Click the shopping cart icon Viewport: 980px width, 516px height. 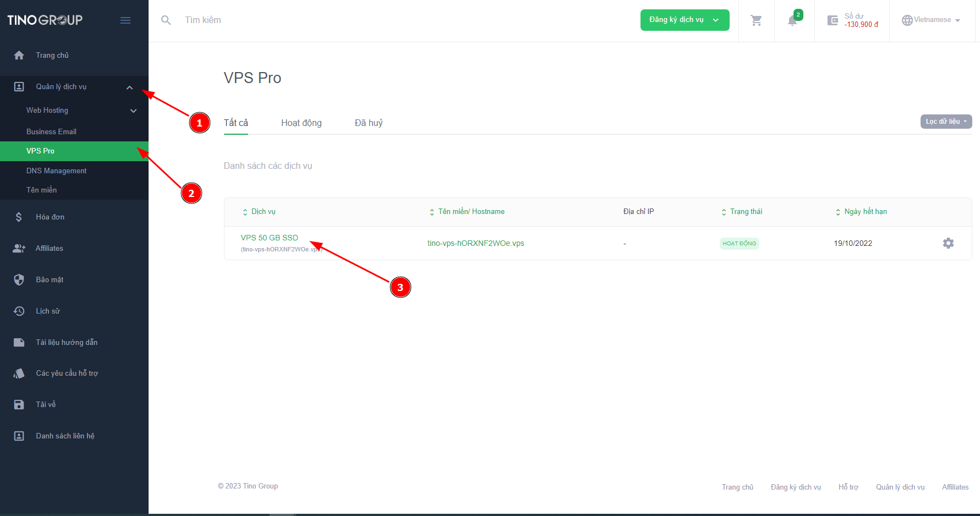[756, 20]
